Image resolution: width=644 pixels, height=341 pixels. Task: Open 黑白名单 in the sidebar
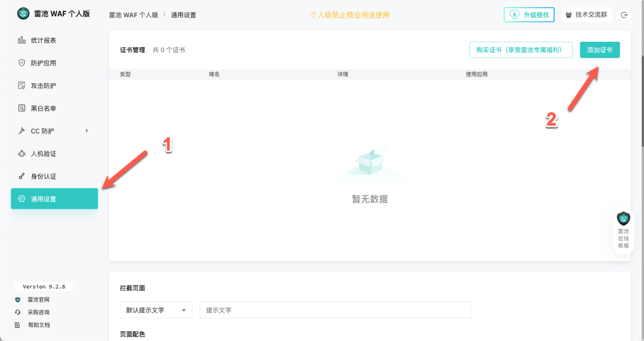54,108
